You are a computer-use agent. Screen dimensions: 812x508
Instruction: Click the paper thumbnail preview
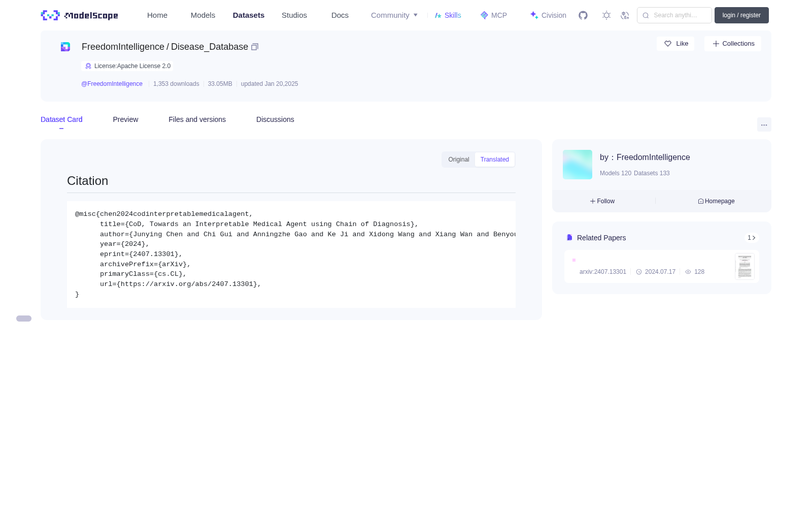(745, 267)
